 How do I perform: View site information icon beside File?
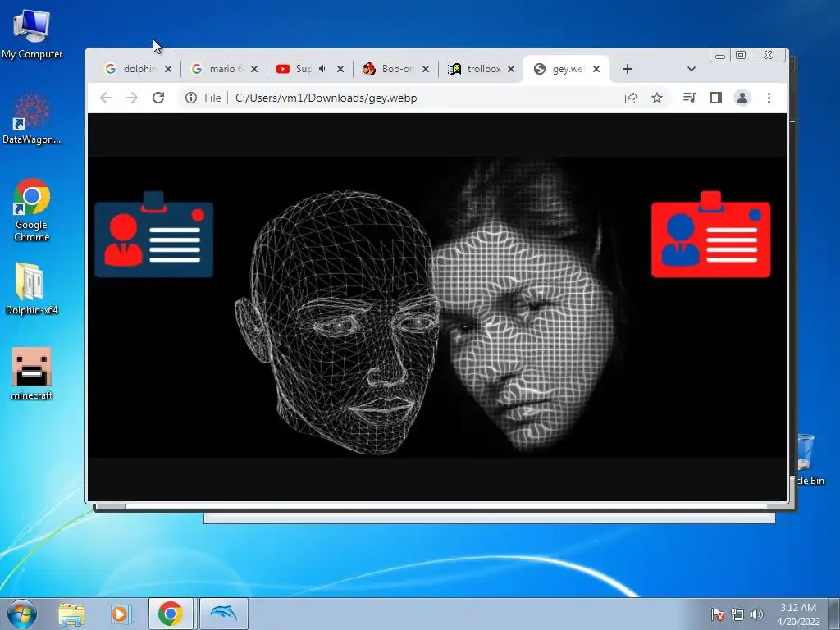[x=190, y=98]
